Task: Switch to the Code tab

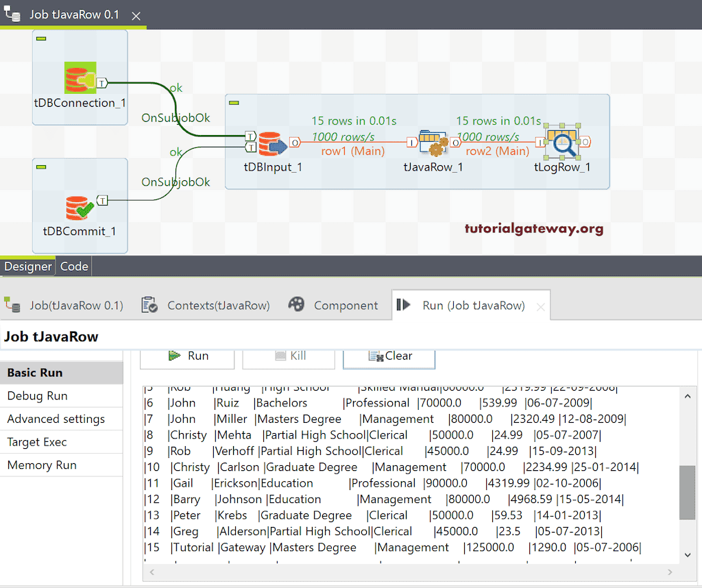Action: point(73,266)
